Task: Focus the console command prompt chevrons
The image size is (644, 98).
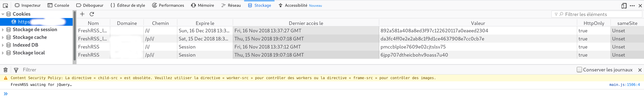Action: click(6, 94)
